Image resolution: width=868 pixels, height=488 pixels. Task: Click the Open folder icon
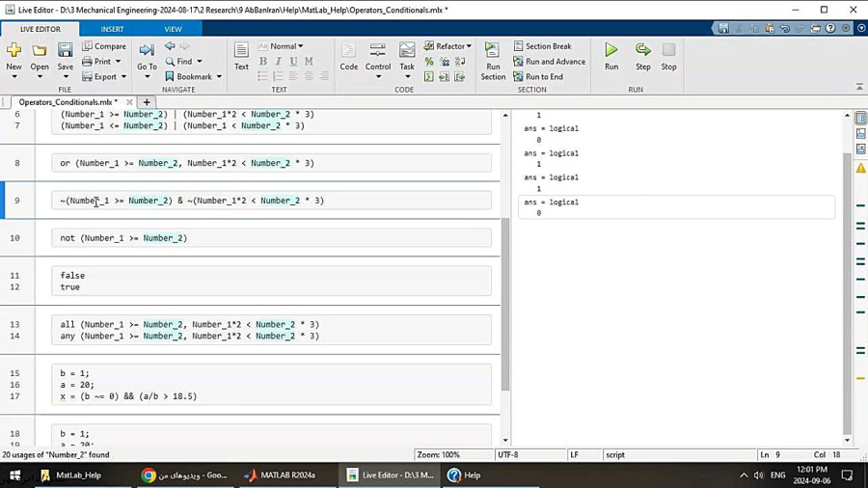[x=40, y=50]
